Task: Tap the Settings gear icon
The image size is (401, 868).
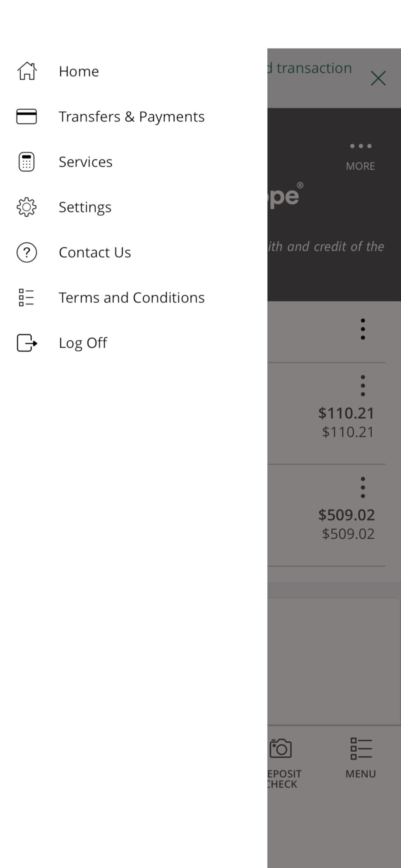Action: tap(26, 207)
